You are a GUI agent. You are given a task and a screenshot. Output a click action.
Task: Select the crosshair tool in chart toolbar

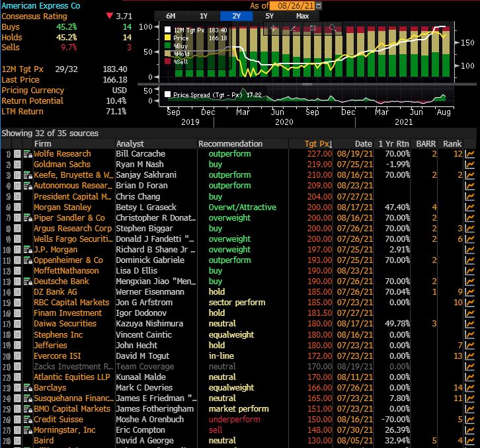pos(273,28)
